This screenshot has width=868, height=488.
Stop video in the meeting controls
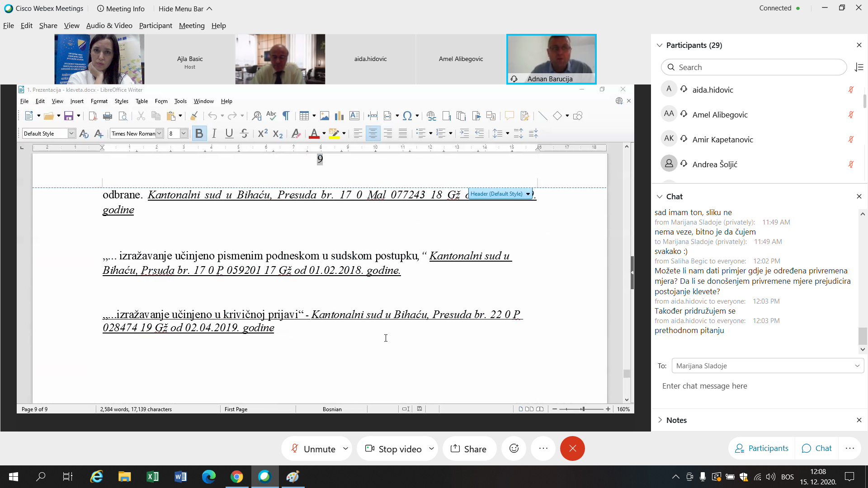(x=393, y=449)
